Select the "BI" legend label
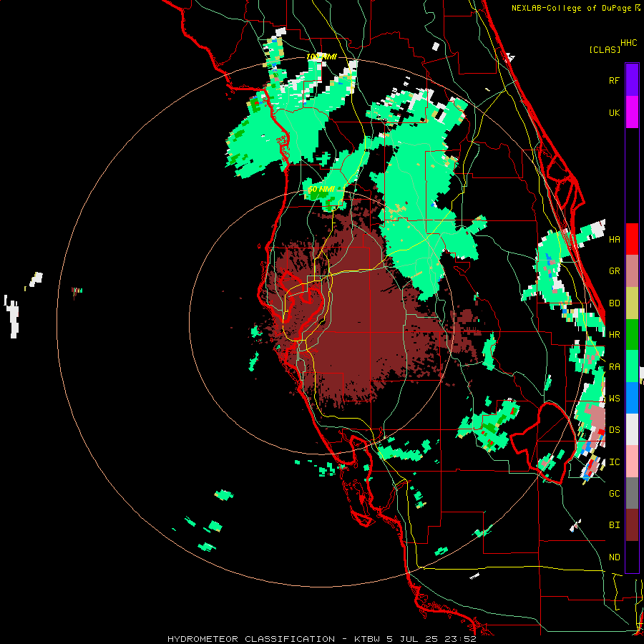Viewport: 644px width, 644px height. [614, 525]
